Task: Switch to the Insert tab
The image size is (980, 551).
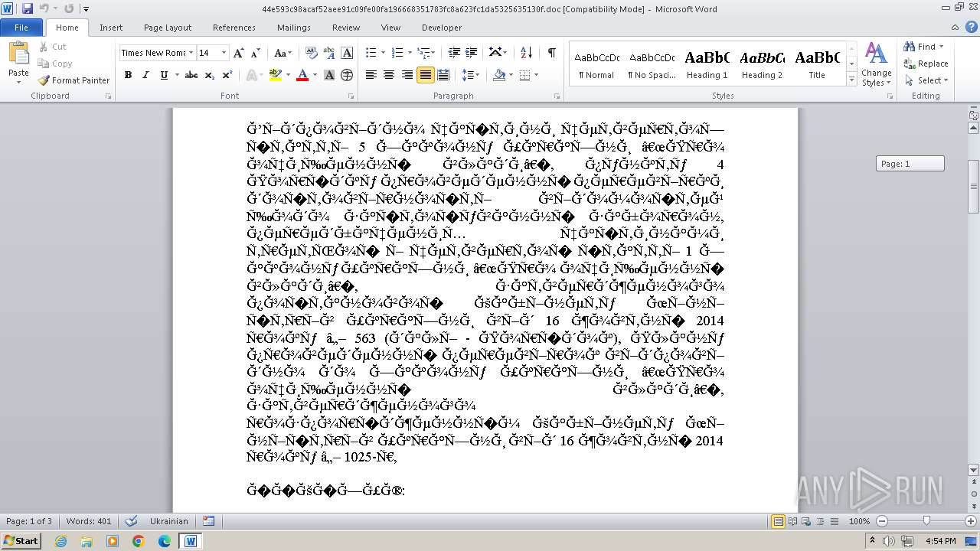Action: (x=111, y=28)
